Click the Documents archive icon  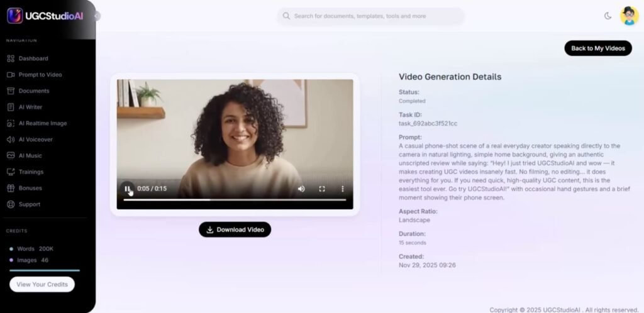(11, 91)
